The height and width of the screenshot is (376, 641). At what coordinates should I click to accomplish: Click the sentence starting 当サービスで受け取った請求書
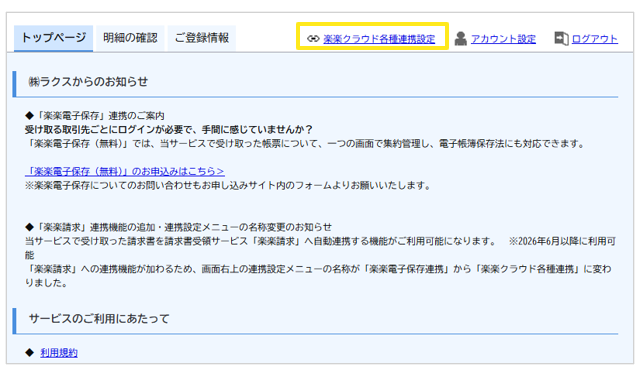pyautogui.click(x=260, y=241)
